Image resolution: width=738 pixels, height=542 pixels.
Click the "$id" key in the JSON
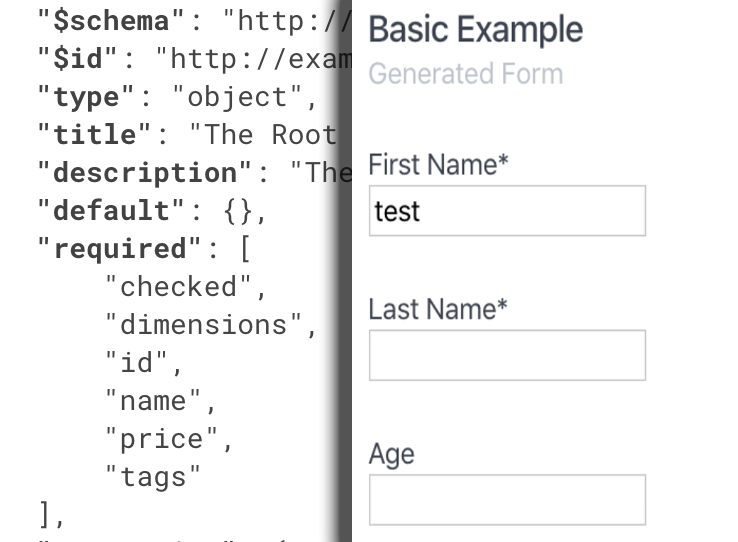[78, 58]
